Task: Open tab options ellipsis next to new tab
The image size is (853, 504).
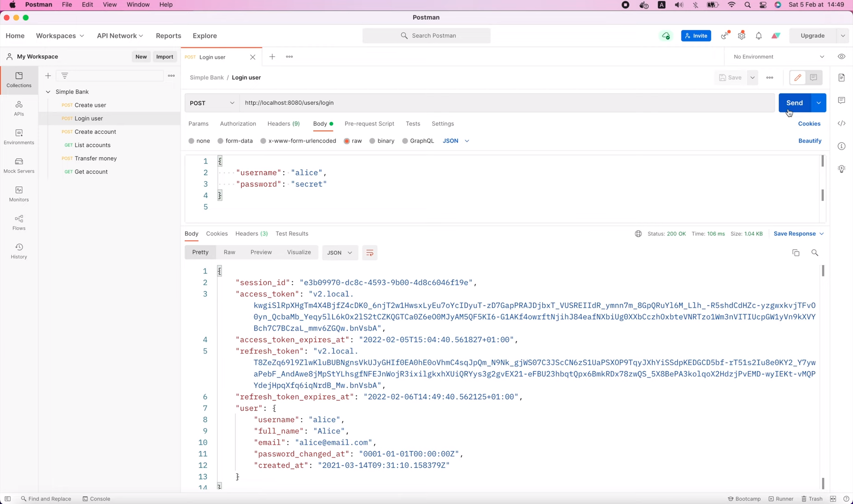Action: [289, 57]
